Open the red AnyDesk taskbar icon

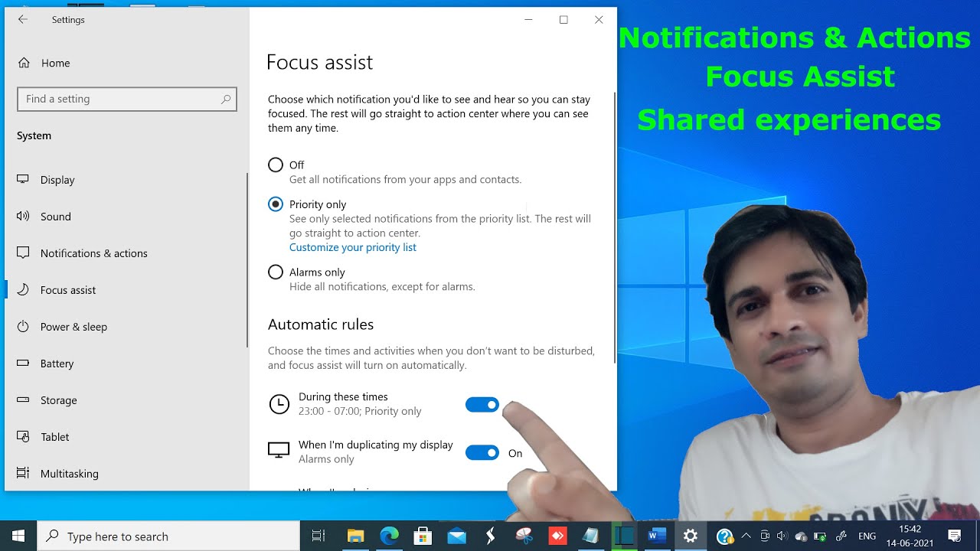click(557, 536)
